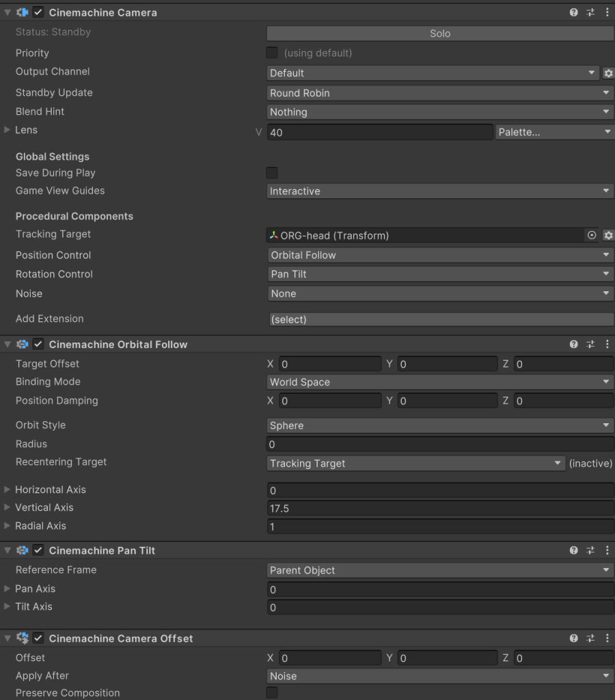Click the Output Channel gear settings icon
This screenshot has width=615, height=700.
[607, 73]
